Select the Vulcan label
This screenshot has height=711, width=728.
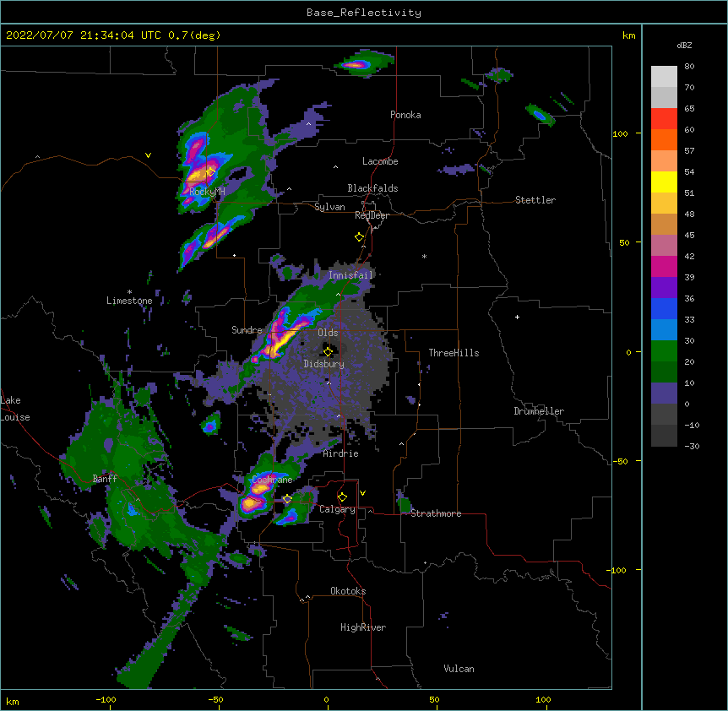459,669
